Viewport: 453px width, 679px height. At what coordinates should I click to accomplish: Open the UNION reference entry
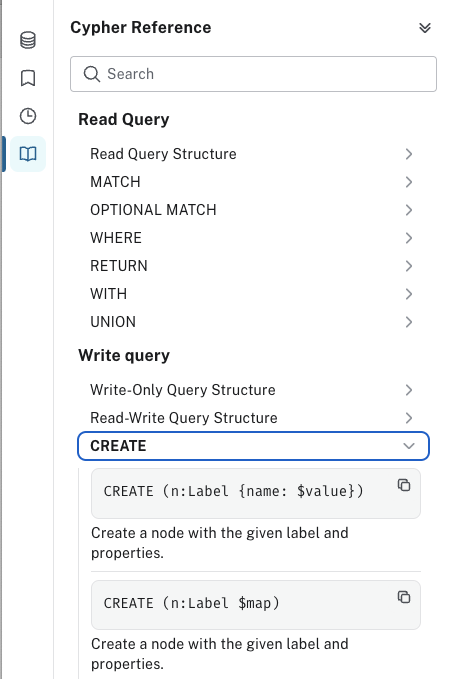(253, 322)
